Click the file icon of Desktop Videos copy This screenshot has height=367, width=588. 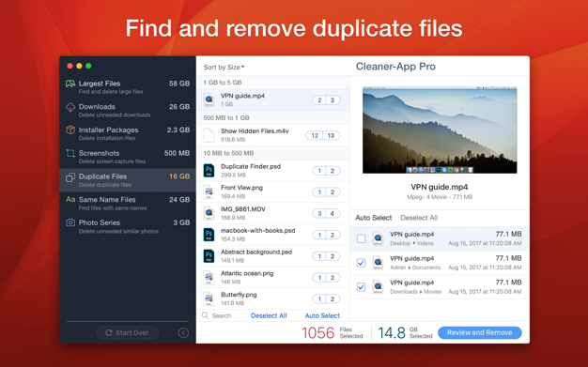(x=378, y=238)
